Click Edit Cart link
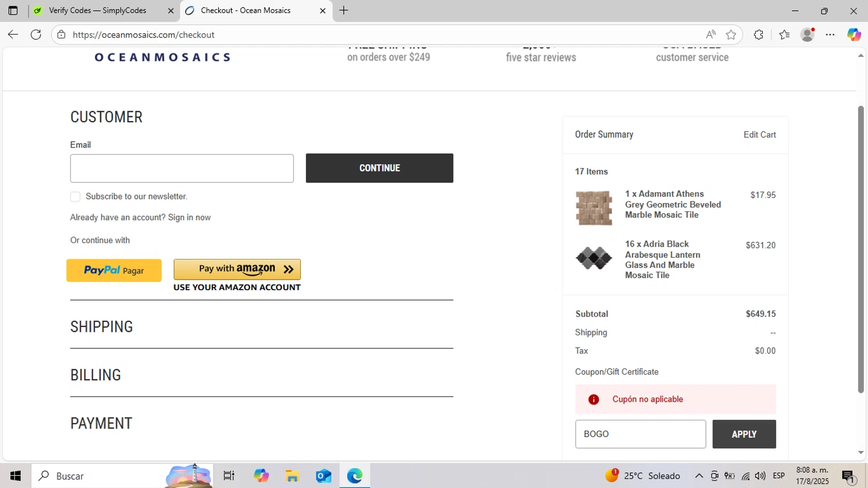868x488 pixels. tap(760, 135)
